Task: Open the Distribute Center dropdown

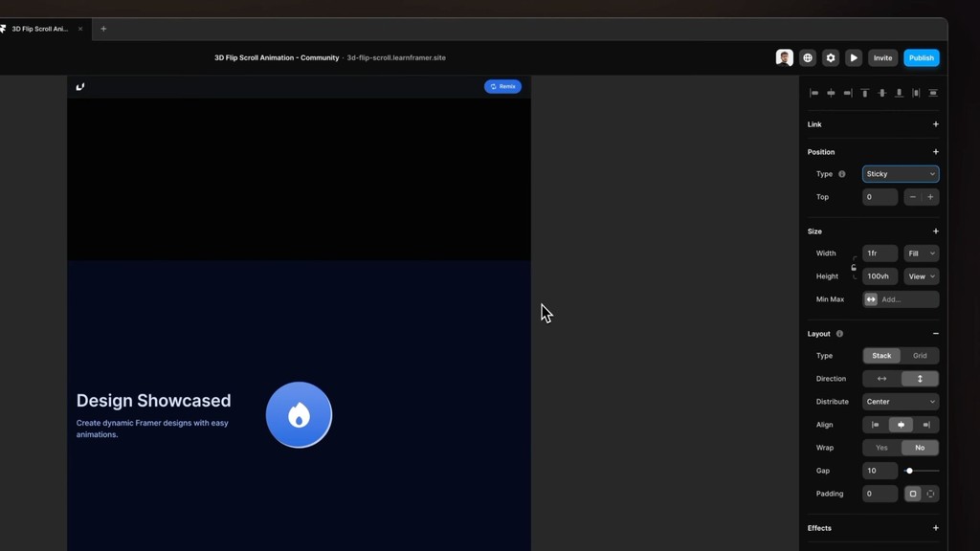Action: (x=900, y=401)
